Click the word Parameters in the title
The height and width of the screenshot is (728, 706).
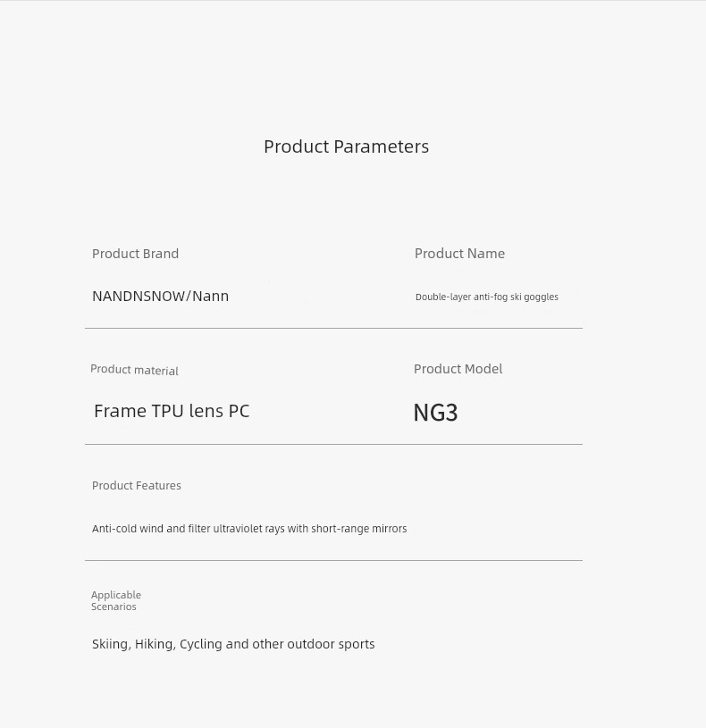(382, 146)
